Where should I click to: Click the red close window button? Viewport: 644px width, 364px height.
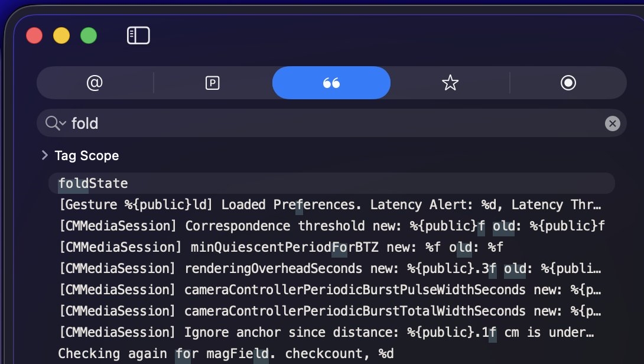coord(34,35)
